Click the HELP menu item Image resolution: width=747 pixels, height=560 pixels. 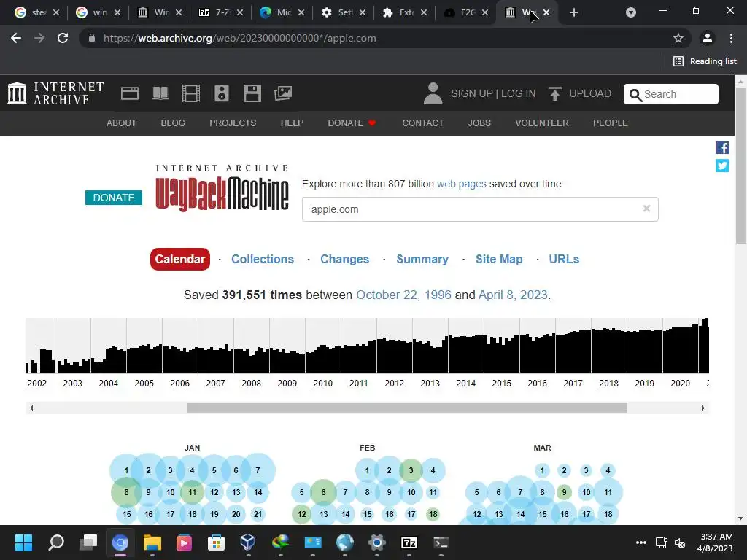pos(292,122)
